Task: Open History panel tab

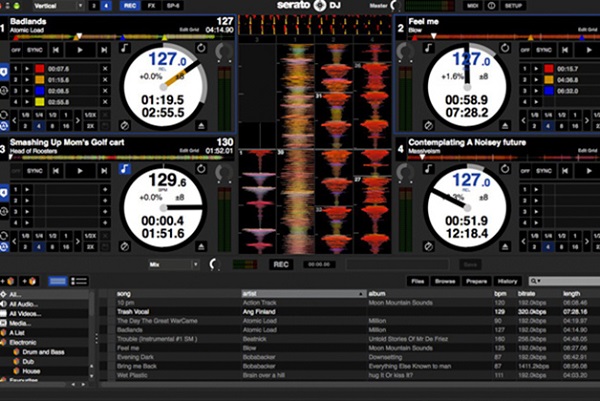Action: [x=507, y=281]
